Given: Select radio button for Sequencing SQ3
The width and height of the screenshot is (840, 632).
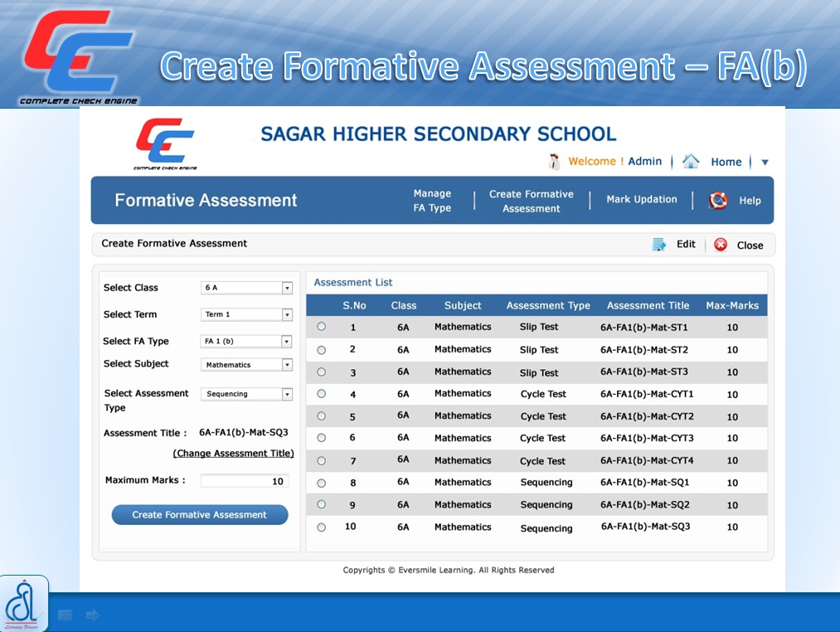Looking at the screenshot, I should click(322, 527).
